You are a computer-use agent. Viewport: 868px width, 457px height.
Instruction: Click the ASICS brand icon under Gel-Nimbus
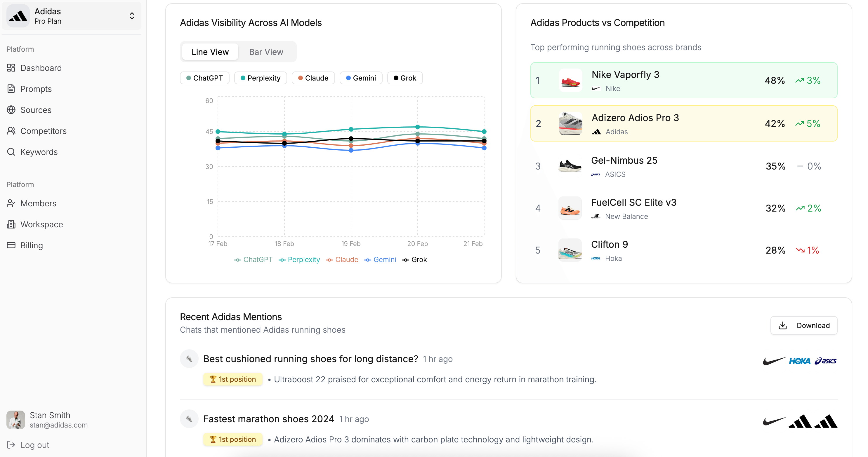tap(596, 175)
